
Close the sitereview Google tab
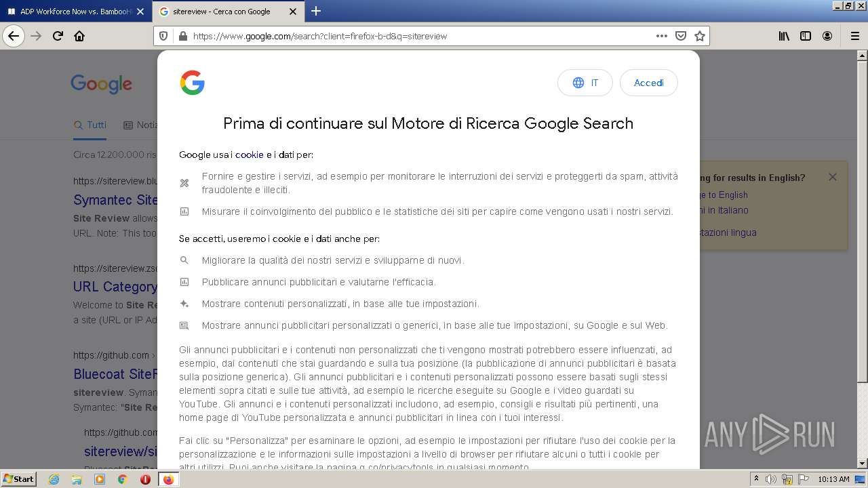pyautogui.click(x=293, y=12)
